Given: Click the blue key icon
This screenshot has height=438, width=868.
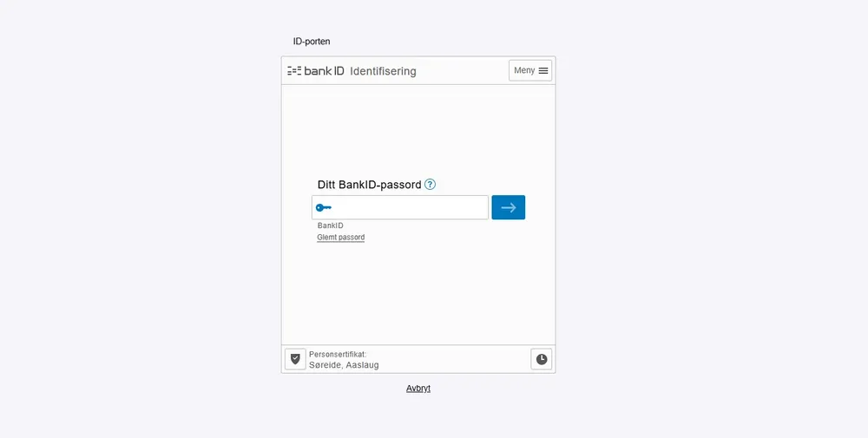Looking at the screenshot, I should (324, 207).
